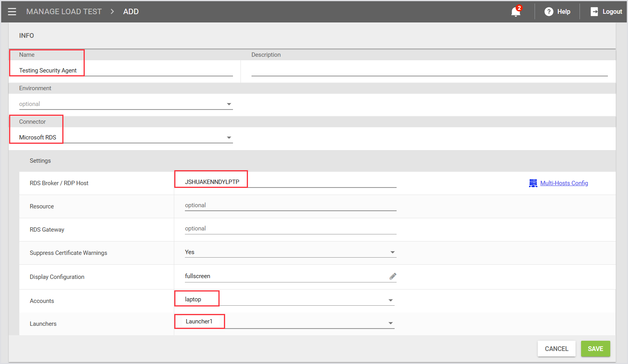
Task: Expand the Environment dropdown
Action: point(229,104)
